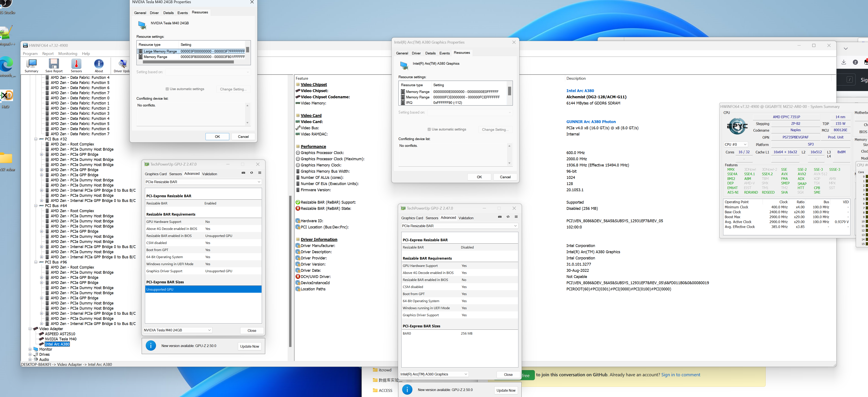Select the ASPEED AST2510 tree item
The image size is (868, 397).
(x=60, y=334)
